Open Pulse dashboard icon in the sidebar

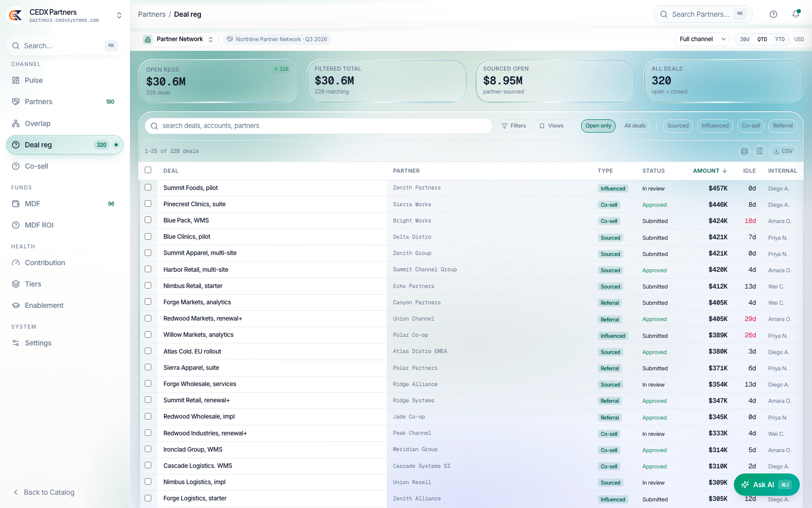(16, 80)
